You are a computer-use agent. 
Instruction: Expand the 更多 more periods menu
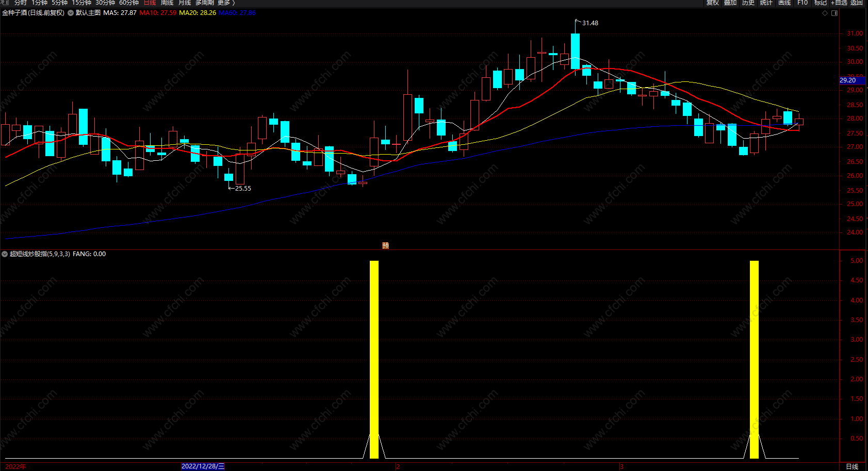point(226,3)
